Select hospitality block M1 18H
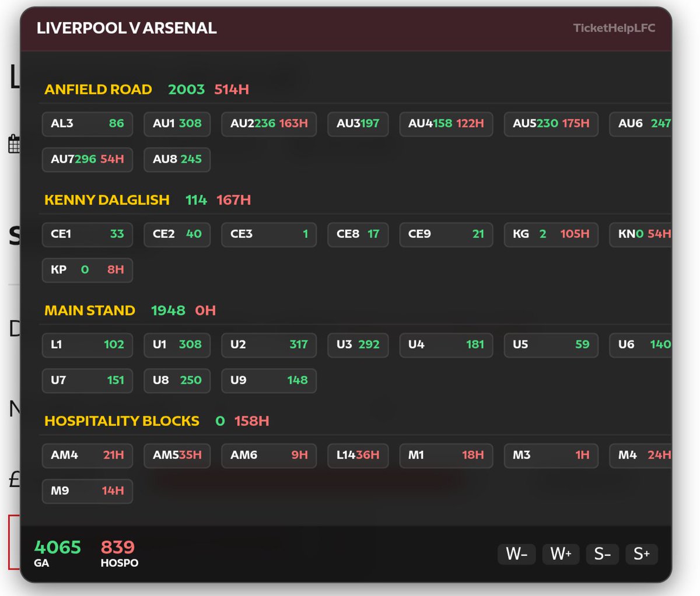 (x=446, y=455)
